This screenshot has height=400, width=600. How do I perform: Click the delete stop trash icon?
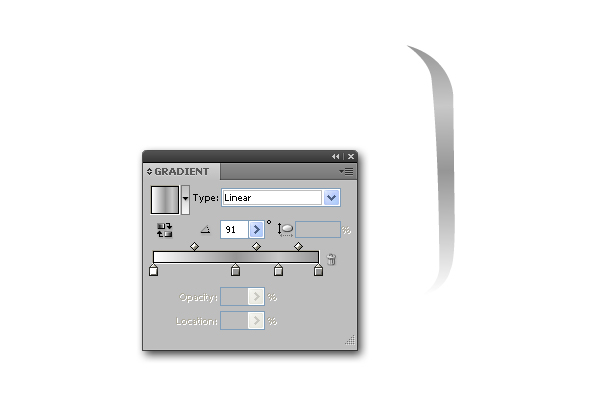point(331,259)
